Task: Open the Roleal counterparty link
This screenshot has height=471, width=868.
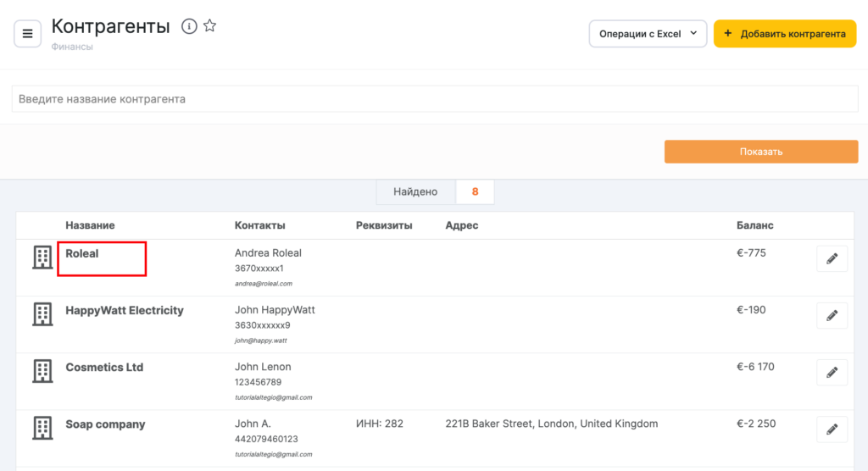Action: (x=82, y=253)
